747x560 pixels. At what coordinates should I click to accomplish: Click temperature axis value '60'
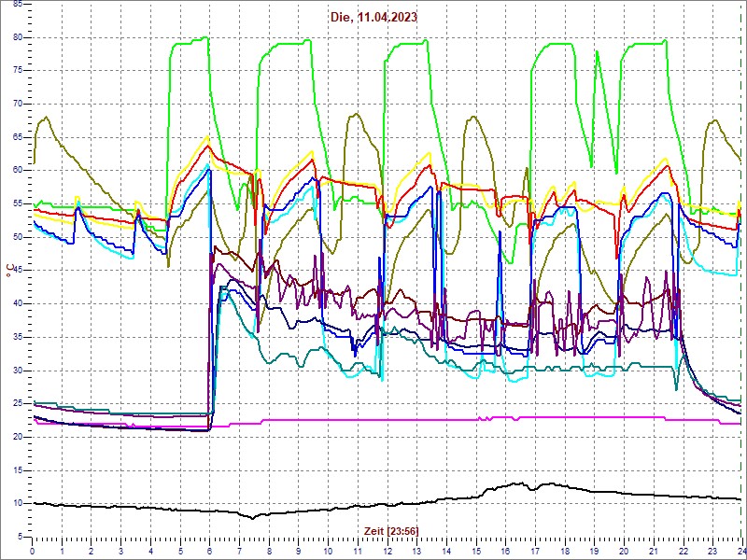(18, 171)
